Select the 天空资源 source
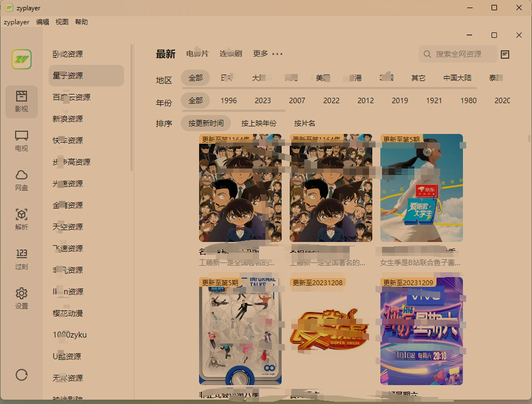532x404 pixels. click(x=86, y=227)
